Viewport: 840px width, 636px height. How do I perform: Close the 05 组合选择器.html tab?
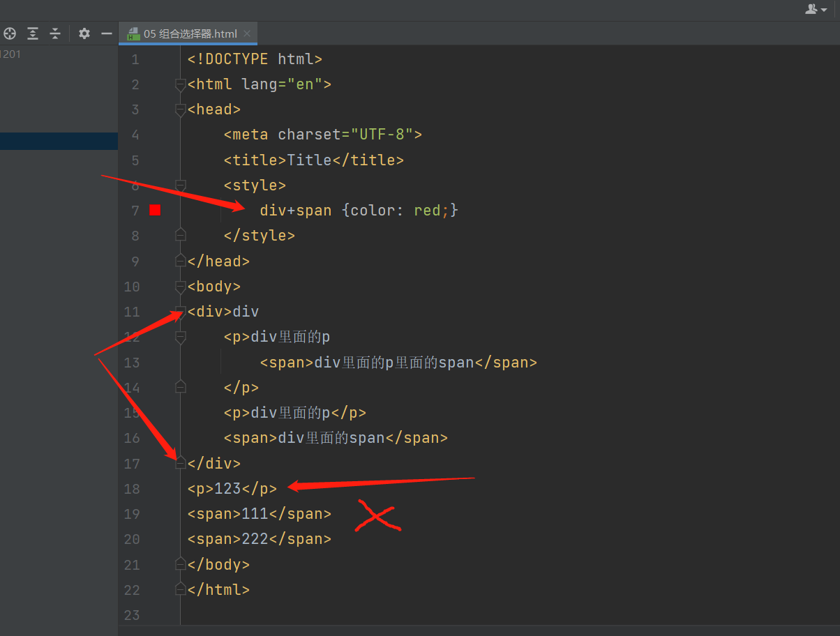248,33
